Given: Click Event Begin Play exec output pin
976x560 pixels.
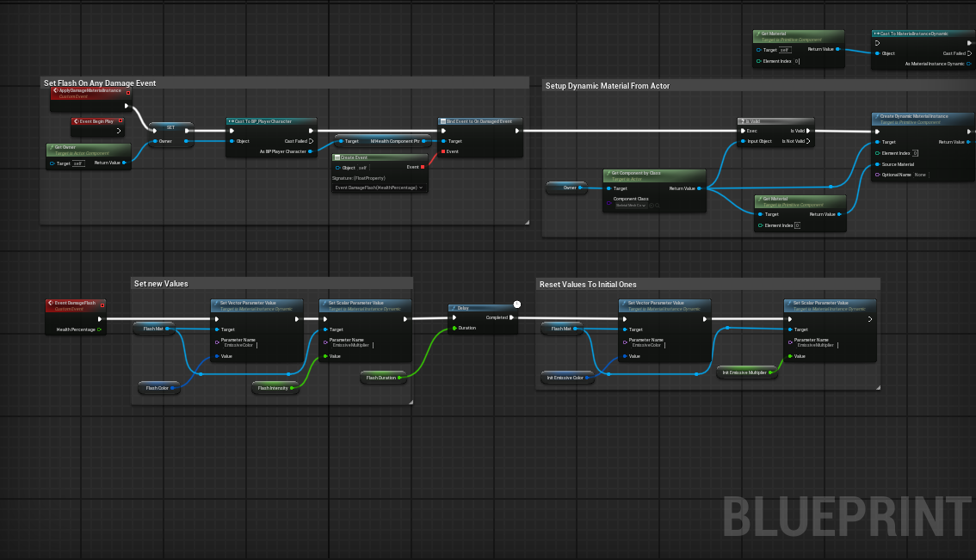Looking at the screenshot, I should [x=118, y=131].
